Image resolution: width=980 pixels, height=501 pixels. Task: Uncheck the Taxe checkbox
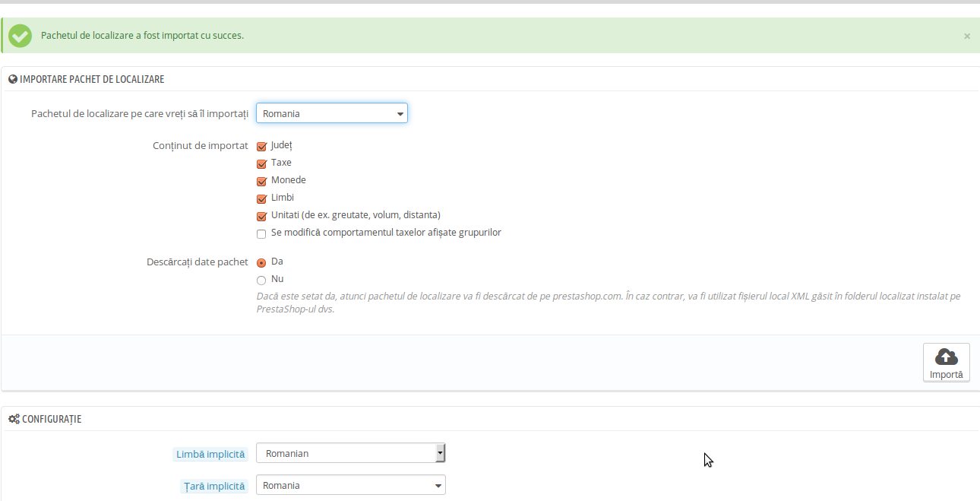coord(261,163)
